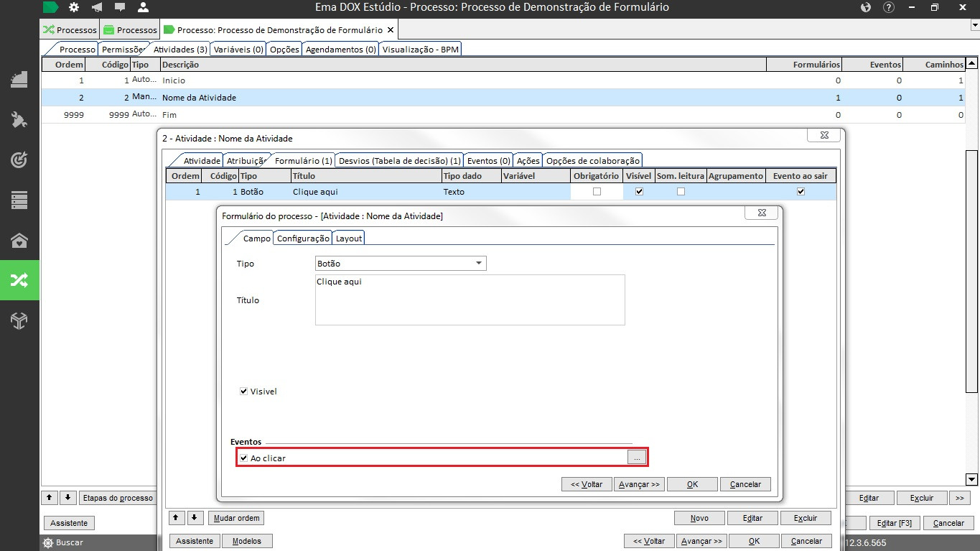Image resolution: width=980 pixels, height=551 pixels.
Task: Open the user profile icon in title bar
Action: pos(143,7)
